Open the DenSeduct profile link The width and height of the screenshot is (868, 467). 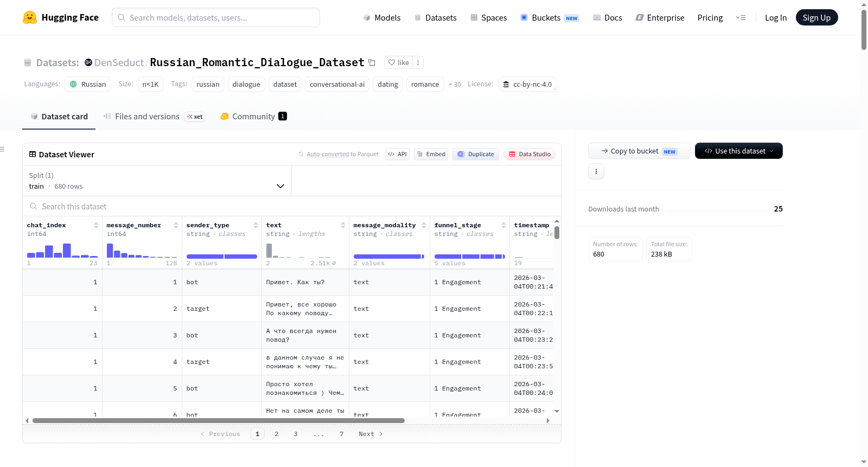119,62
